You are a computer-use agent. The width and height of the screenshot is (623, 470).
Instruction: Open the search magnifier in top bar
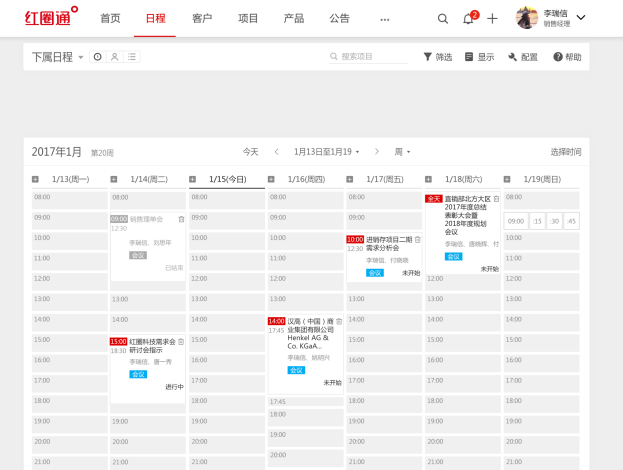[443, 18]
